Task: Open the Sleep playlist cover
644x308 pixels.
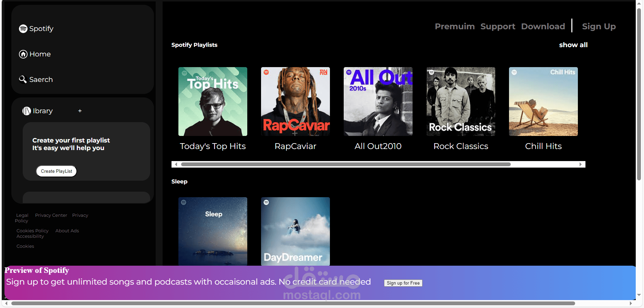Action: (x=213, y=231)
